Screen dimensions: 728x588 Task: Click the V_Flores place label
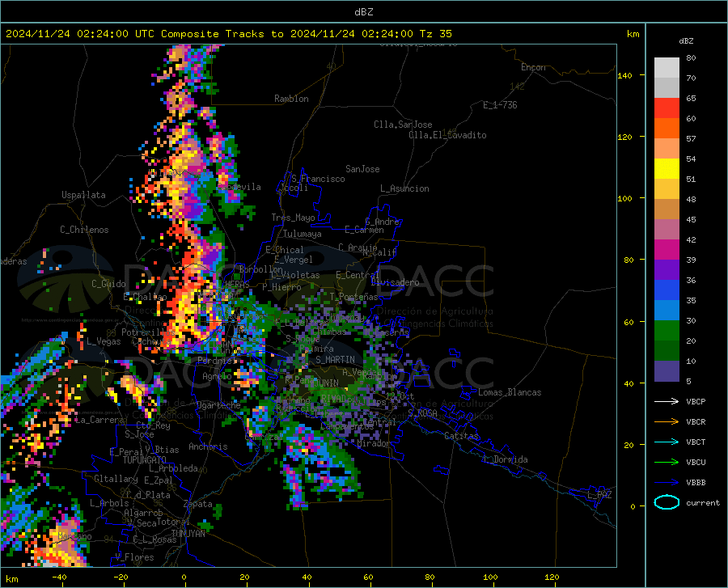pyautogui.click(x=134, y=557)
